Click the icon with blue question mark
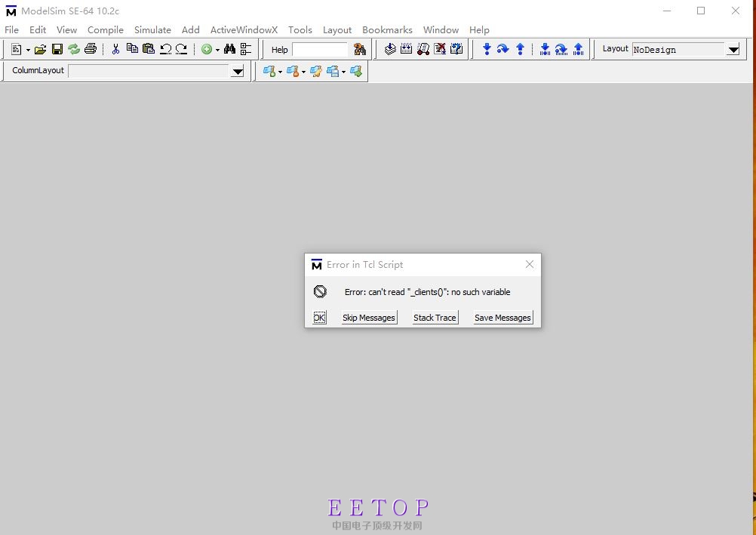The height and width of the screenshot is (535, 756). click(x=456, y=49)
